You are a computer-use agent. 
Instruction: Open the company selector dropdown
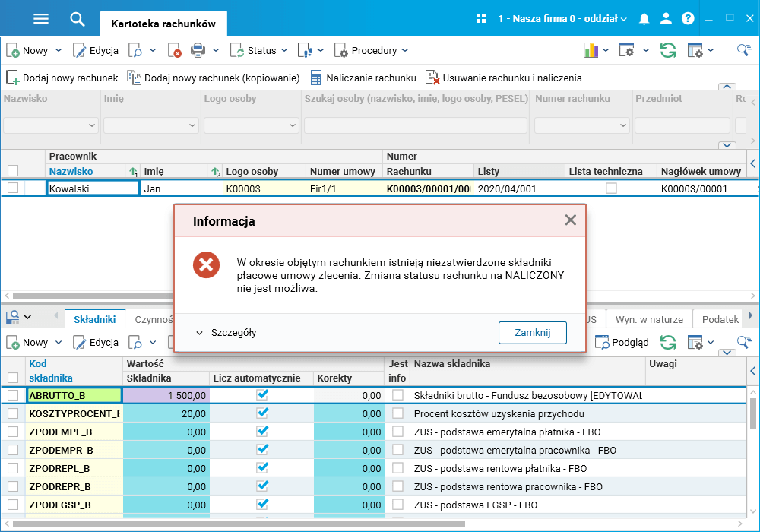562,19
